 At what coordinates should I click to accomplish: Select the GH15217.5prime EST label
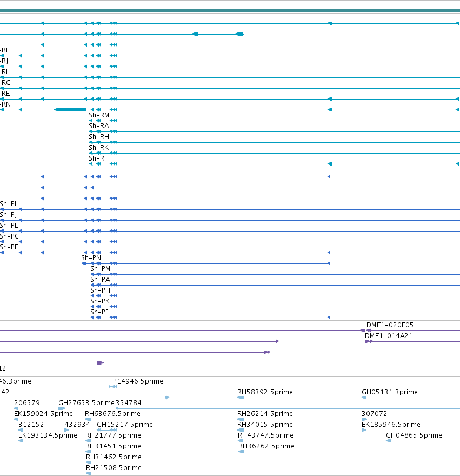125,425
